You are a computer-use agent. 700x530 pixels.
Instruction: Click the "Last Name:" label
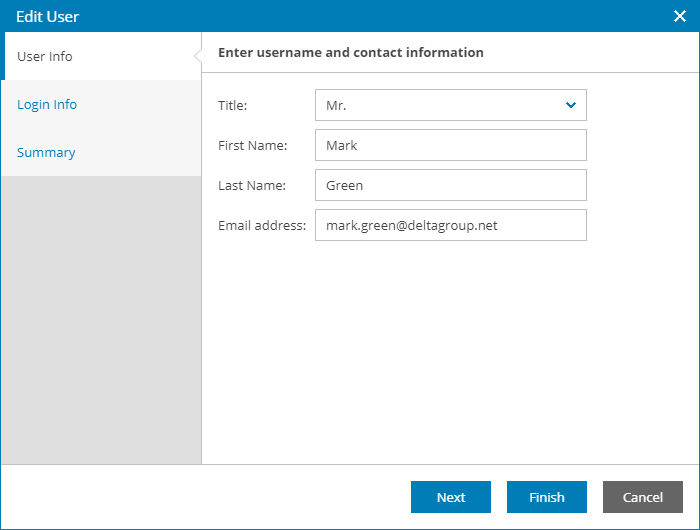point(252,185)
